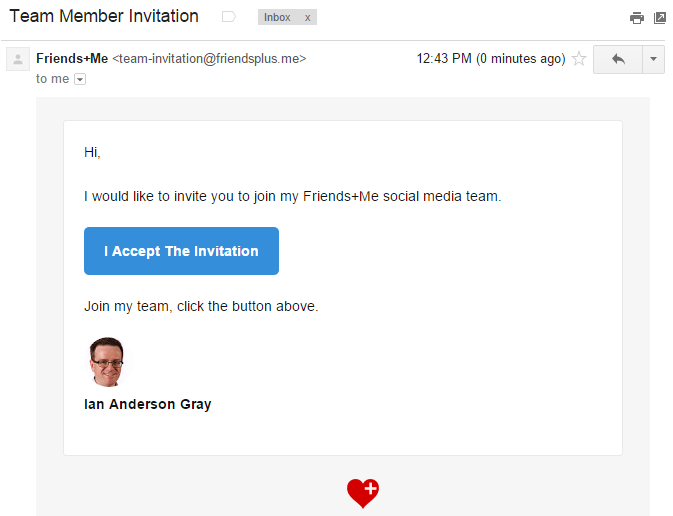Reply using the arrow button
The width and height of the screenshot is (673, 516).
click(618, 59)
